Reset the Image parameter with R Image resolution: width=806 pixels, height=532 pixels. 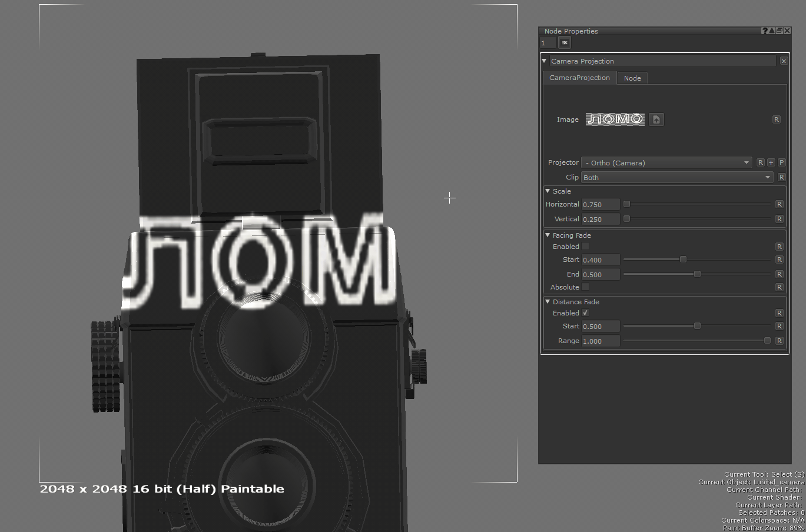click(776, 119)
